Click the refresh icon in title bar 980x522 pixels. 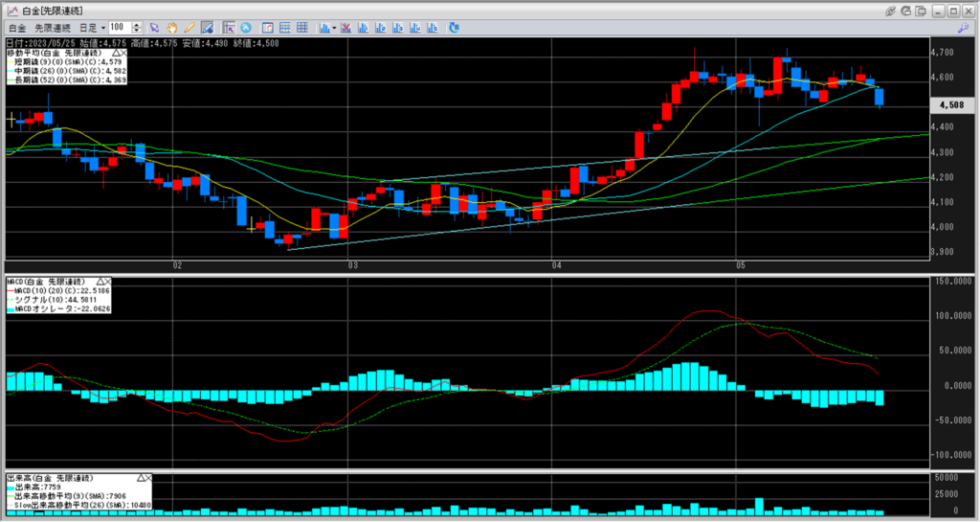[906, 10]
